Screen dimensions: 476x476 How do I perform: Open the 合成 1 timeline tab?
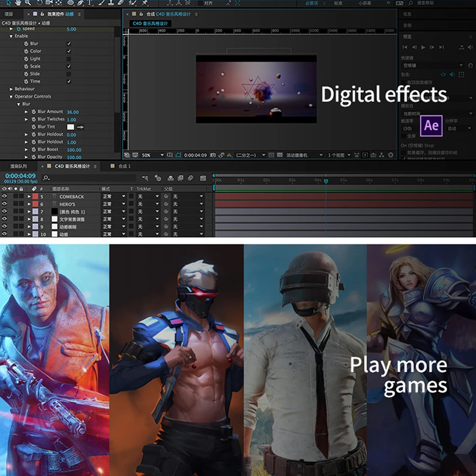click(124, 166)
